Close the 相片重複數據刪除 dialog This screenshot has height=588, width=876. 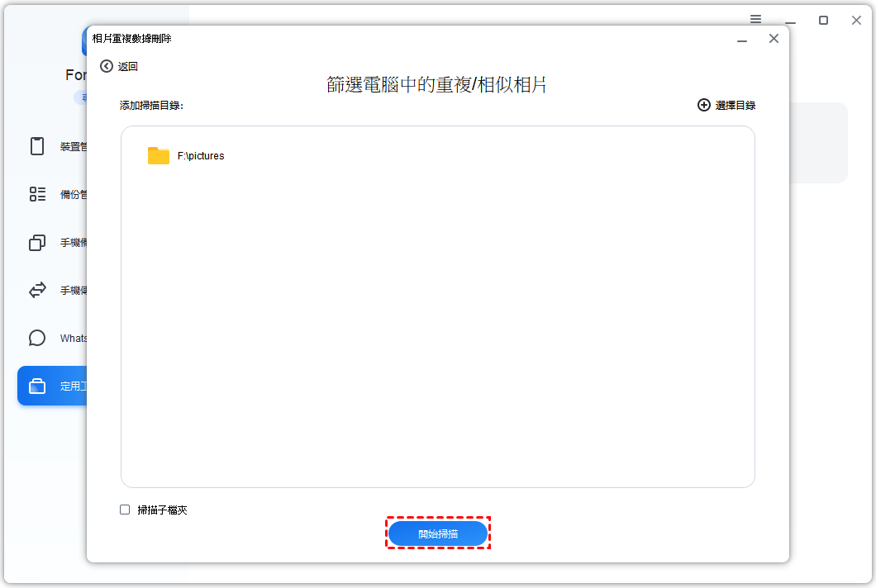(x=774, y=38)
